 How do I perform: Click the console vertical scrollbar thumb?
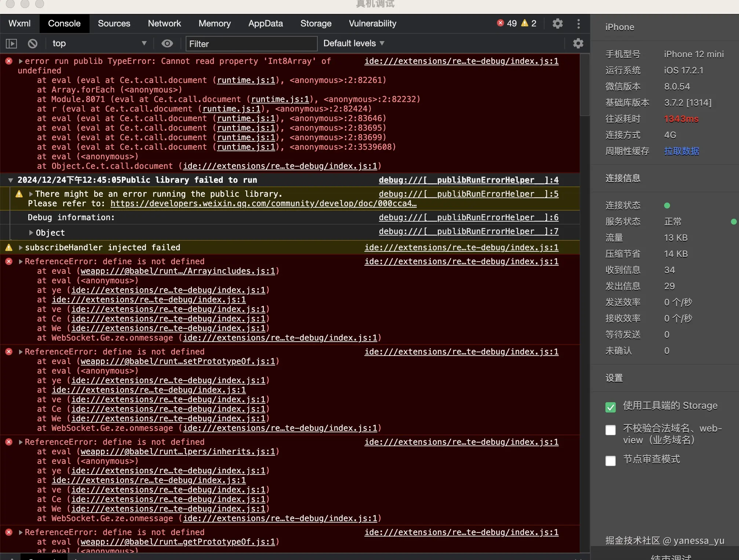click(x=585, y=84)
